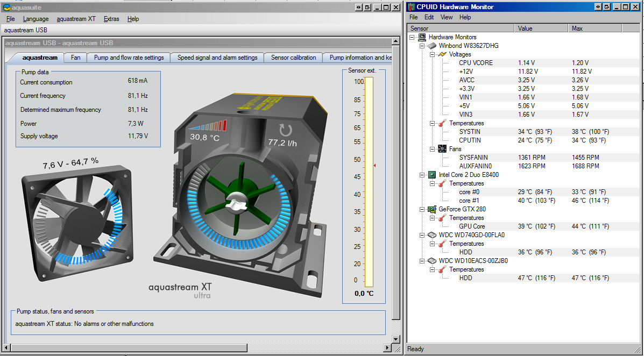
Task: Click the Value column header
Action: pyautogui.click(x=541, y=29)
